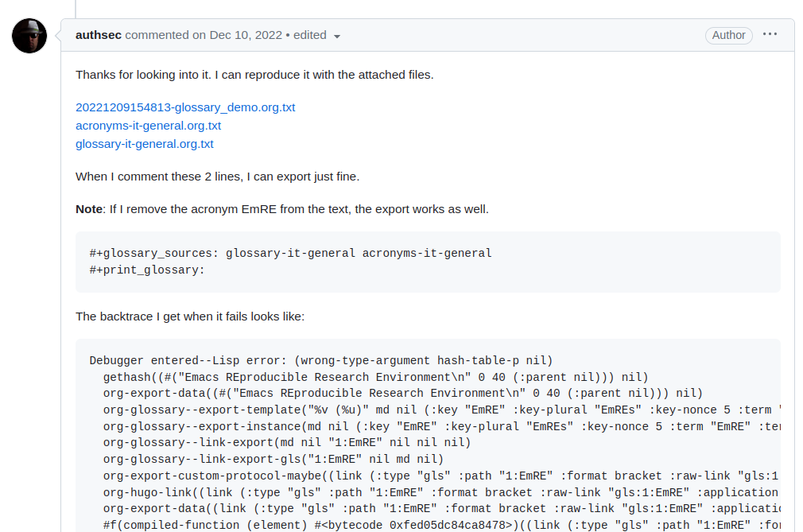Screen dimensions: 803x532
Task: Click the #+print_glossary: code line
Action: click(147, 270)
